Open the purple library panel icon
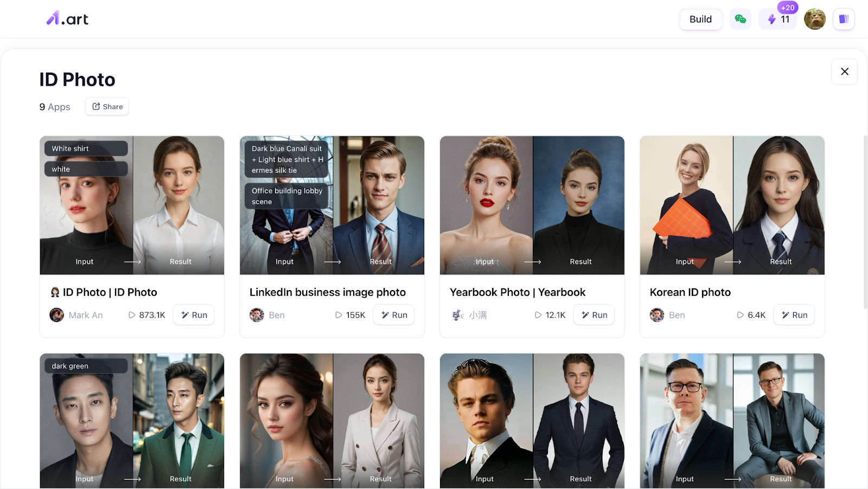Viewport: 868px width, 489px height. [x=844, y=20]
